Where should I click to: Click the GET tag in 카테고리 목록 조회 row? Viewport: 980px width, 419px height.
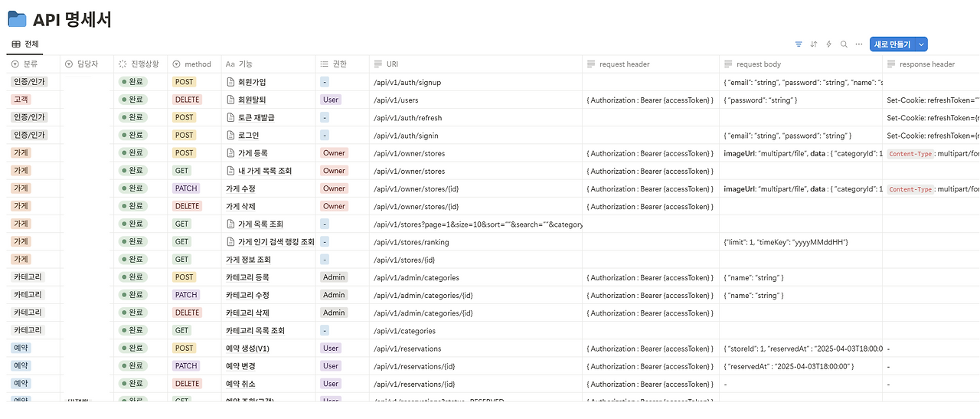click(182, 331)
